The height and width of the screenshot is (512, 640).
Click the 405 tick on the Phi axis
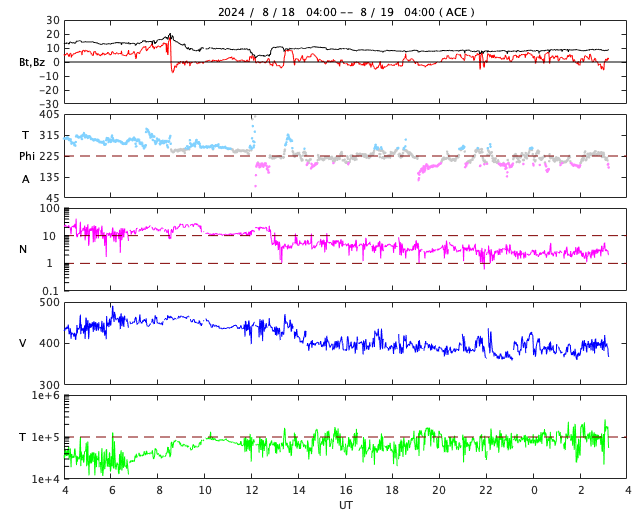tap(49, 115)
